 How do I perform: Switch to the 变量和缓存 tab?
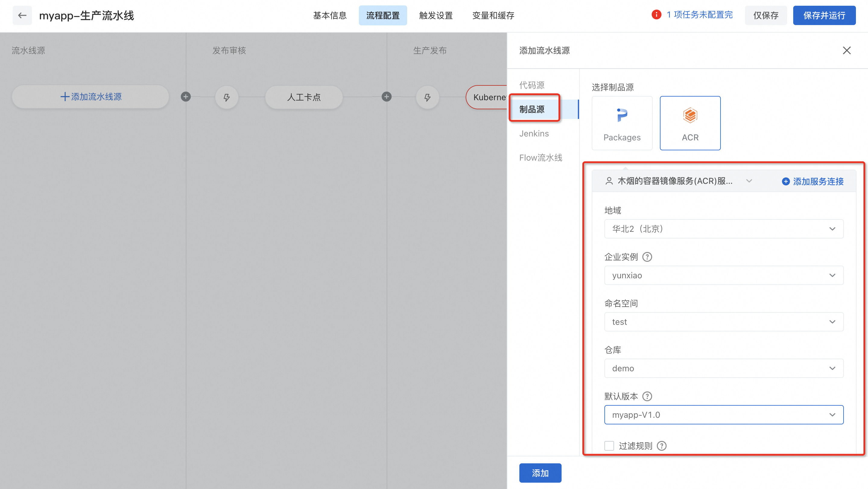[493, 15]
